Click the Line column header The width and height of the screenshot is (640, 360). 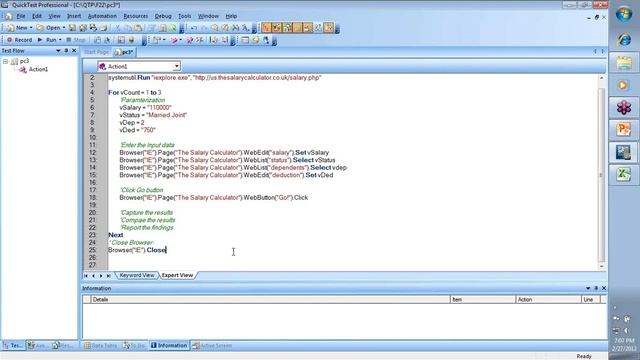click(591, 300)
